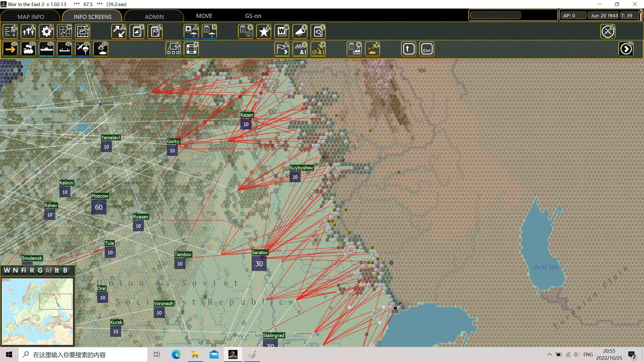Open the Windows Start menu
This screenshot has width=644, height=362.
[9, 355]
